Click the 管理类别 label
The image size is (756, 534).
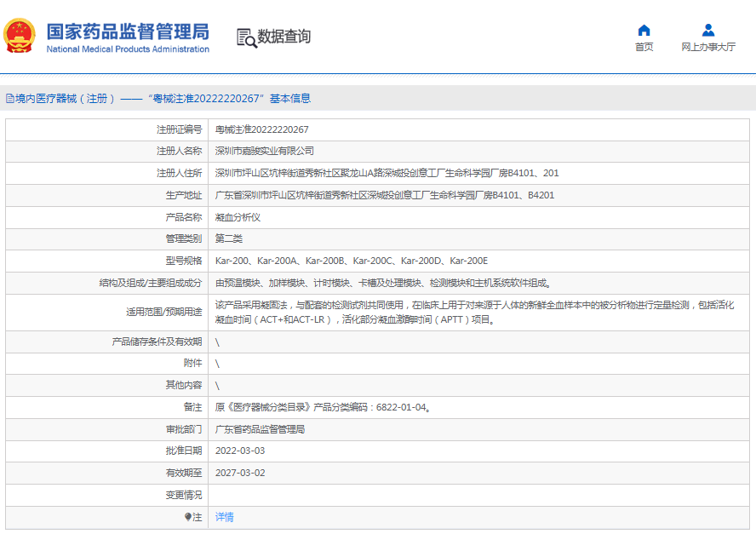point(184,238)
